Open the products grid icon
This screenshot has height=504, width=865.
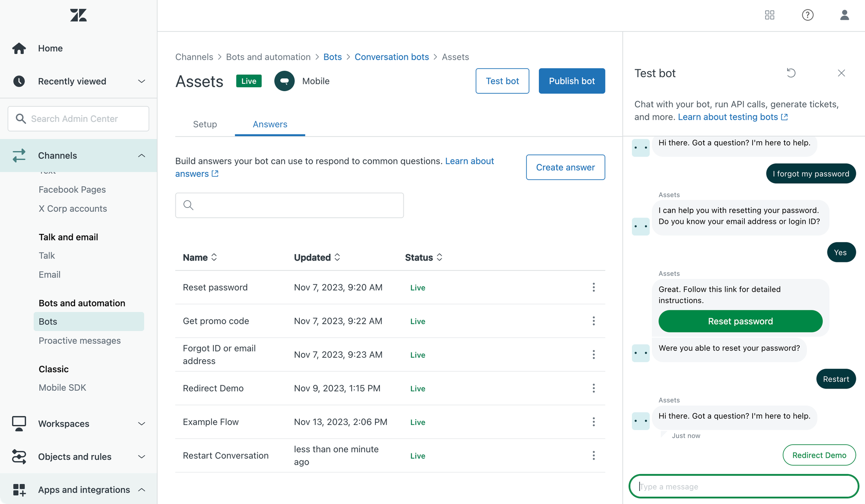pyautogui.click(x=769, y=15)
